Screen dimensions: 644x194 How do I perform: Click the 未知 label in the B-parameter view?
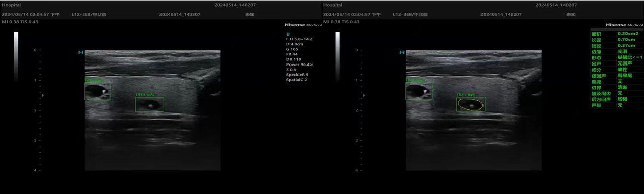point(249,14)
